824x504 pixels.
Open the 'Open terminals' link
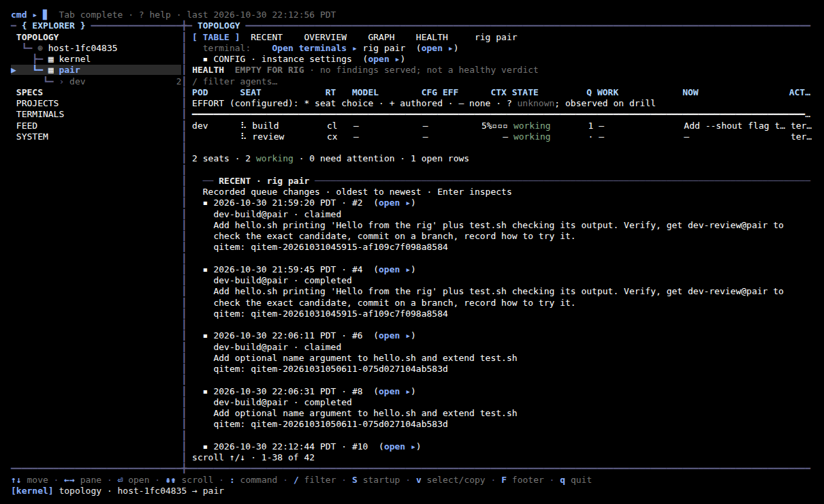[314, 48]
